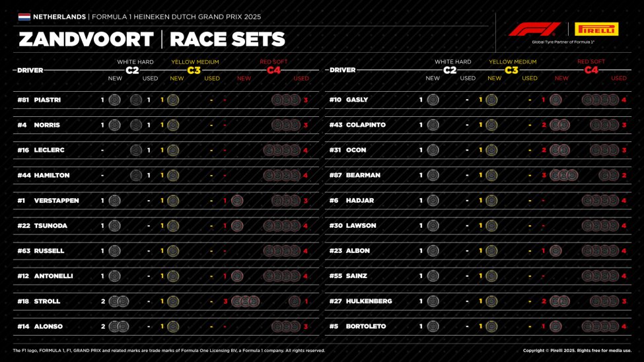Click Verstappen's new C4 soft tyre icon

pyautogui.click(x=237, y=200)
